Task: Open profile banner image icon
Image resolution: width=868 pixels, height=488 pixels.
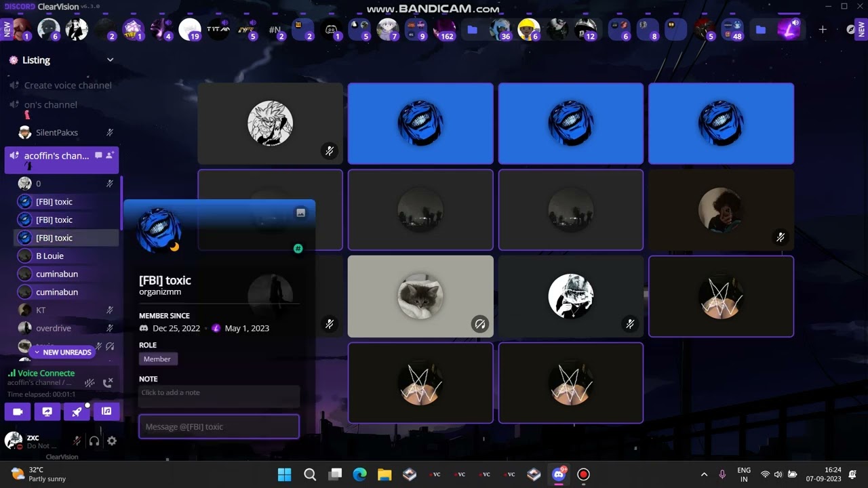Action: (301, 213)
